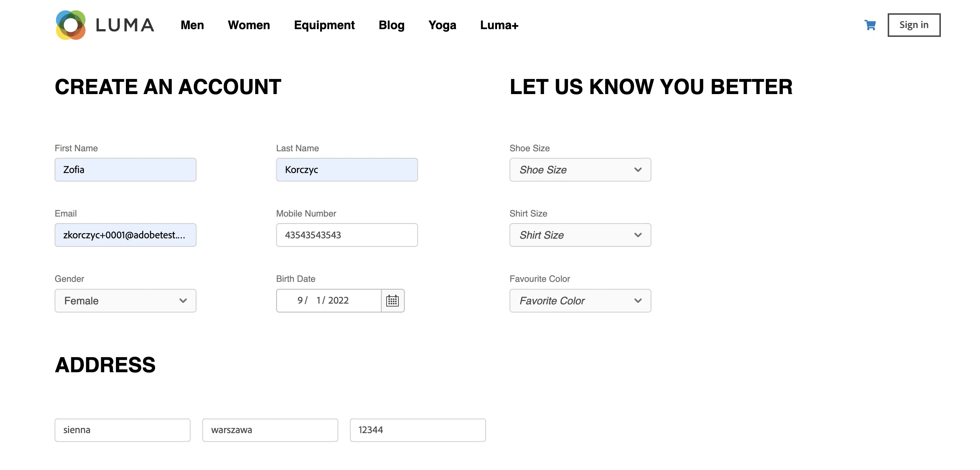The image size is (980, 470).
Task: Click the Mobile Number input field
Action: pos(347,235)
